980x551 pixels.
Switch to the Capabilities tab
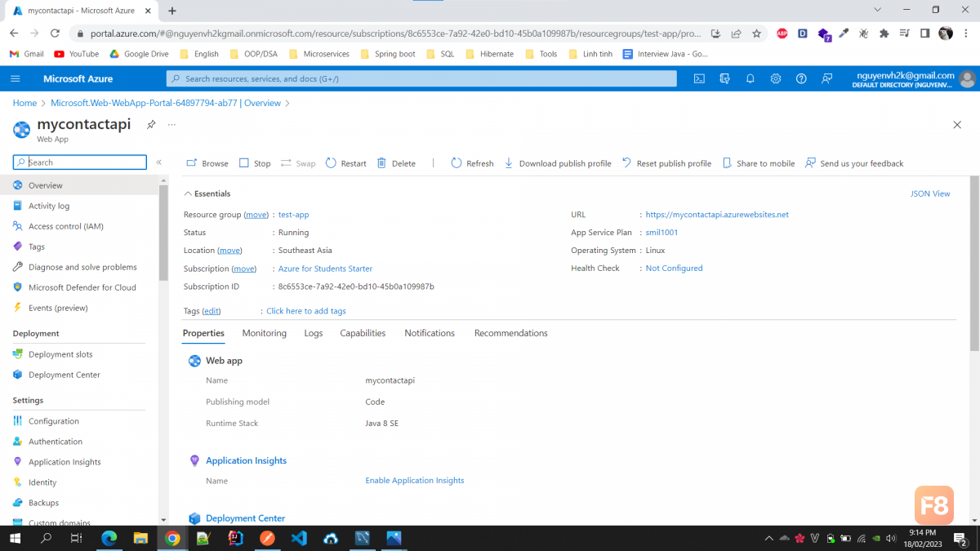[x=363, y=333]
